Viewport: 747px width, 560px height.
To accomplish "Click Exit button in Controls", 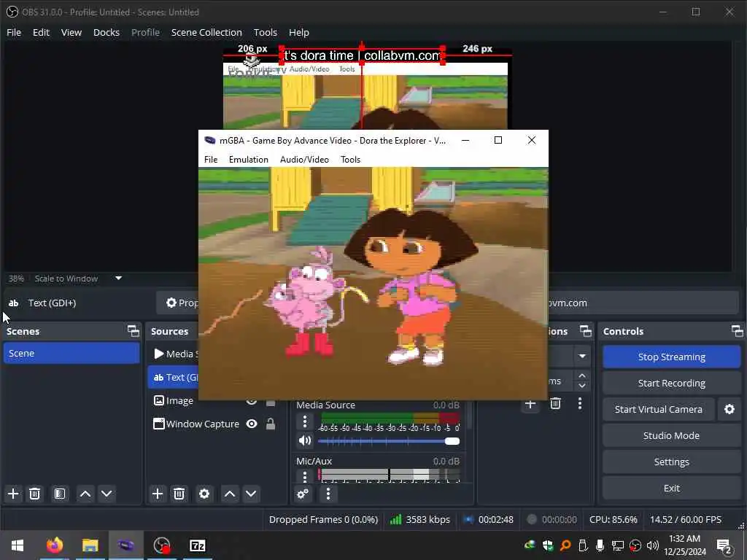I will (x=671, y=488).
